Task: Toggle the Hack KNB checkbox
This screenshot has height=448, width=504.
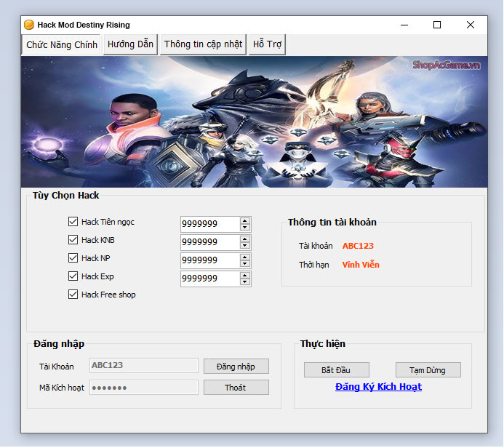Action: (x=73, y=240)
